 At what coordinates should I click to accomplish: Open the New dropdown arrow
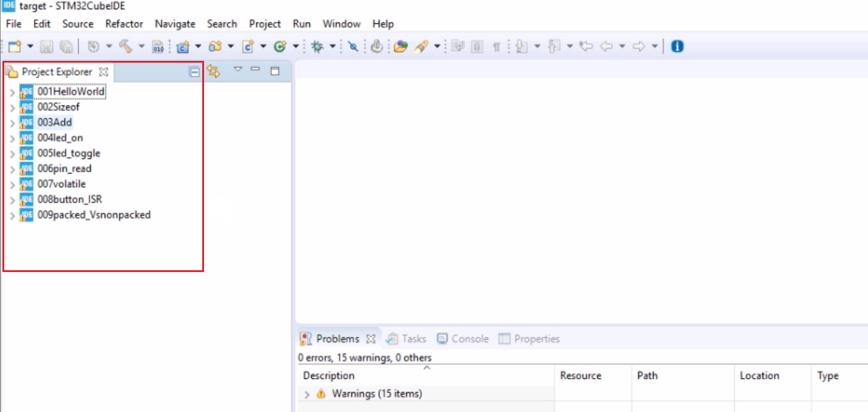pyautogui.click(x=30, y=46)
